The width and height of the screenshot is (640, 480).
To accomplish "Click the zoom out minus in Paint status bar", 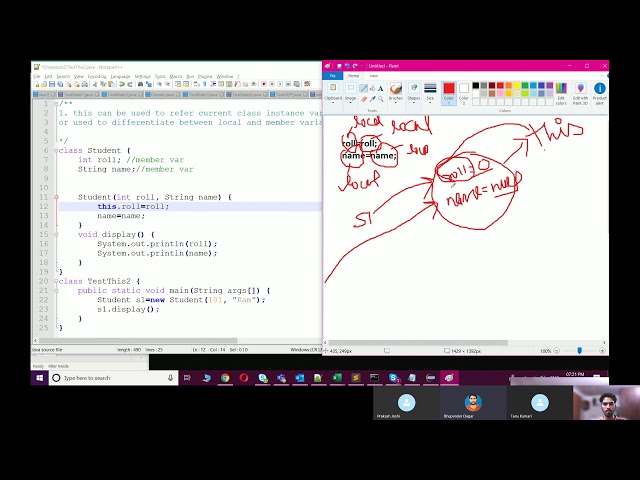I will click(x=557, y=351).
